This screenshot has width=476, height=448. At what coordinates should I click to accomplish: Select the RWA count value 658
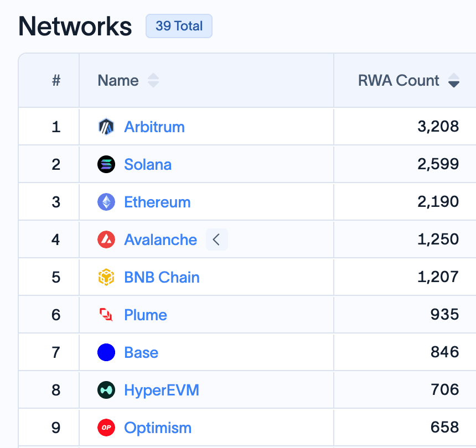tap(445, 428)
